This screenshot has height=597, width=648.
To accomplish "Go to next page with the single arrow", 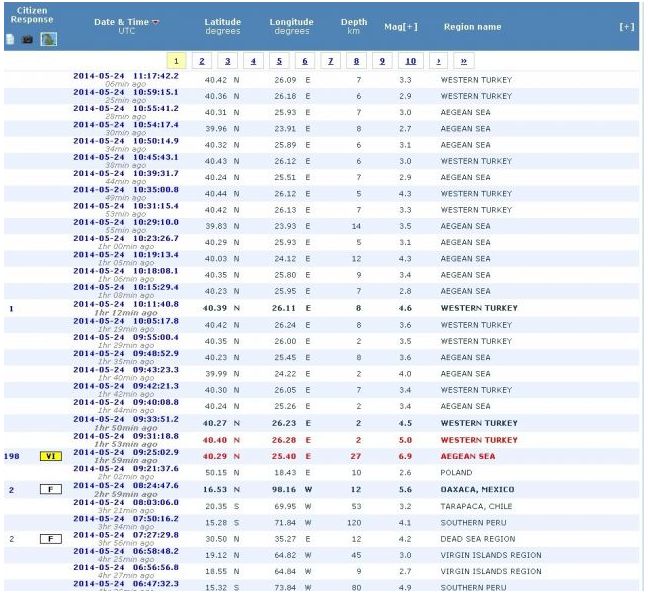I will [x=437, y=61].
